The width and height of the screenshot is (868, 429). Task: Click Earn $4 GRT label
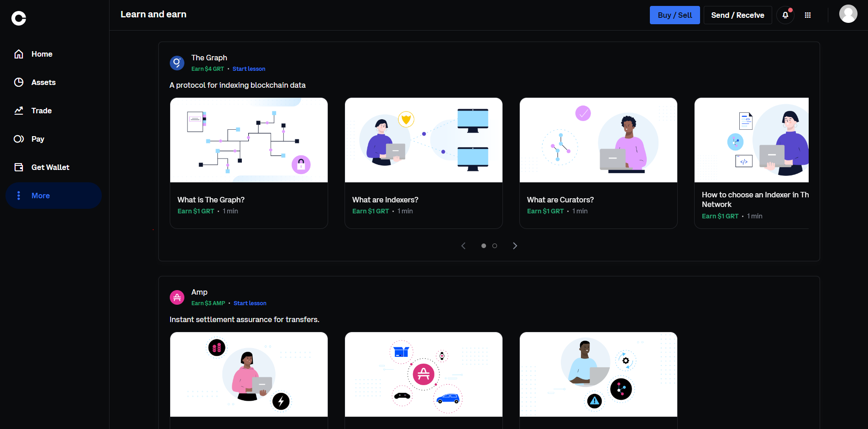tap(208, 69)
